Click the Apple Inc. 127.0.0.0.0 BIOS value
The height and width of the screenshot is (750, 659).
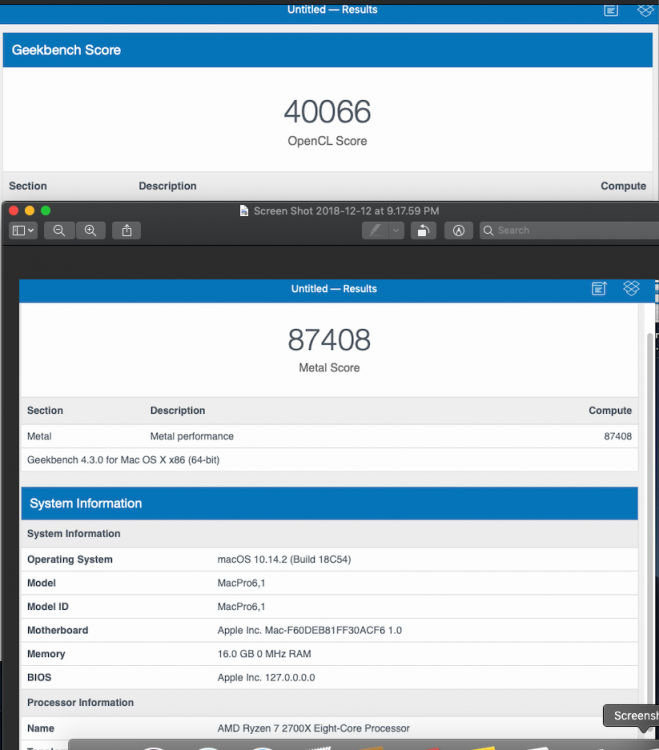(x=266, y=677)
